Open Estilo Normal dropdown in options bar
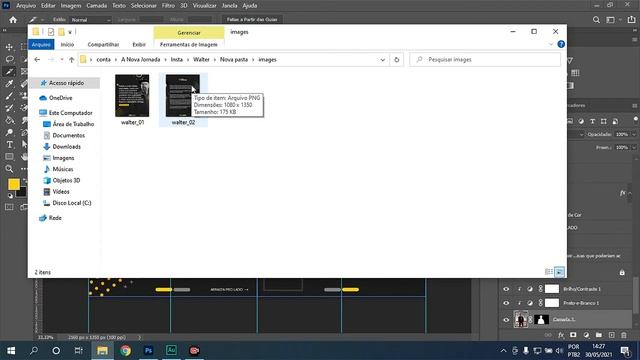Viewport: 640px width, 360px height. (90, 20)
